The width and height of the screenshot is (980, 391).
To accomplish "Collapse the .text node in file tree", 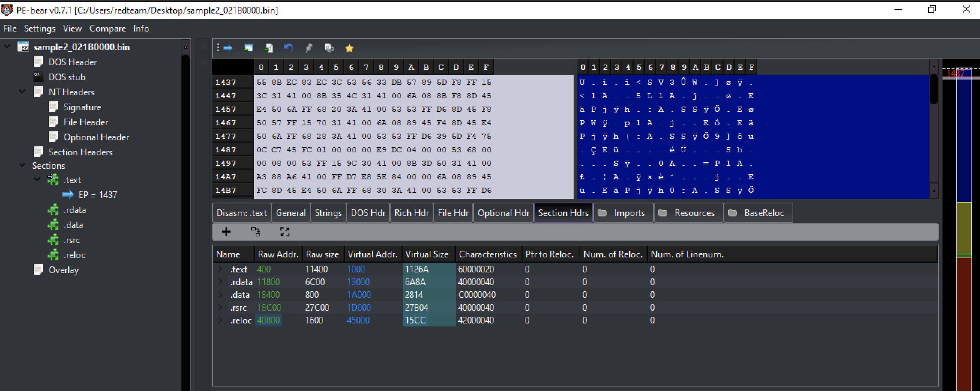I will tap(37, 179).
